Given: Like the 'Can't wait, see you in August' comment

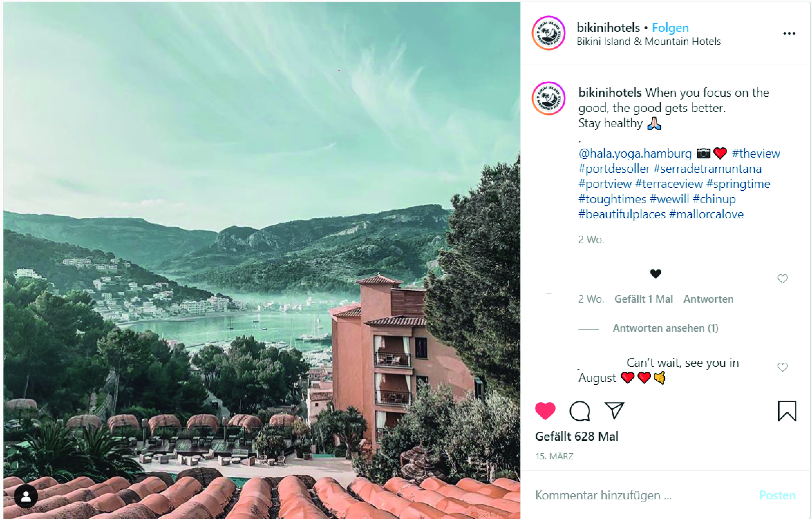Looking at the screenshot, I should coord(782,367).
